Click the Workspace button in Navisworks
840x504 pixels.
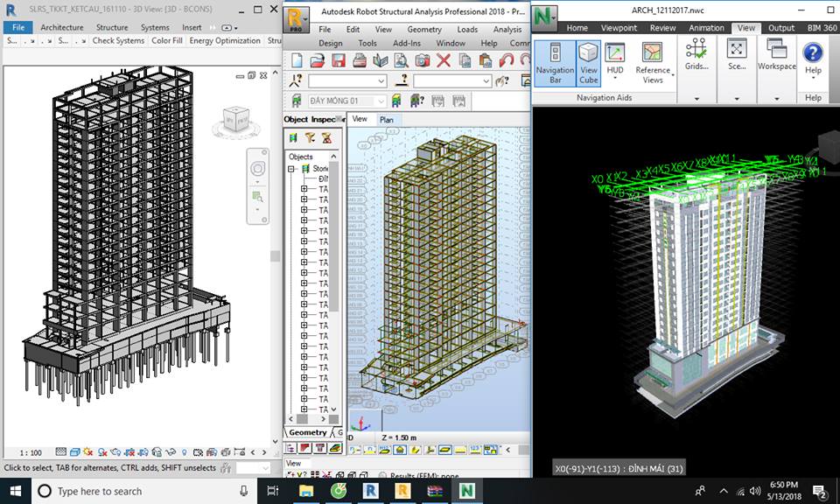(776, 55)
